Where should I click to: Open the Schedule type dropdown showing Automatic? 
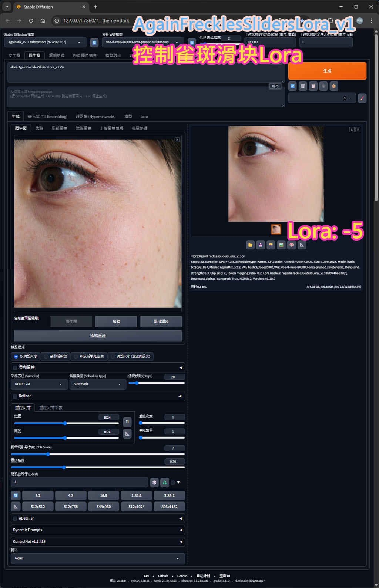pyautogui.click(x=97, y=384)
